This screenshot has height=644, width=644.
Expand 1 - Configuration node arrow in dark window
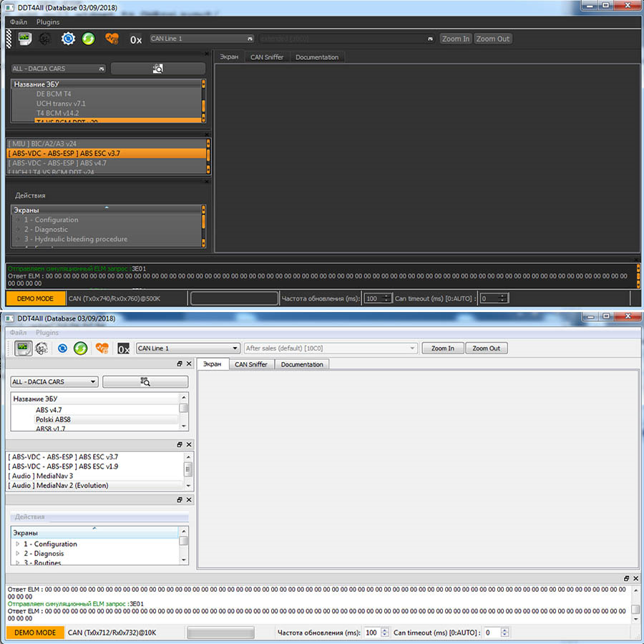[x=19, y=220]
